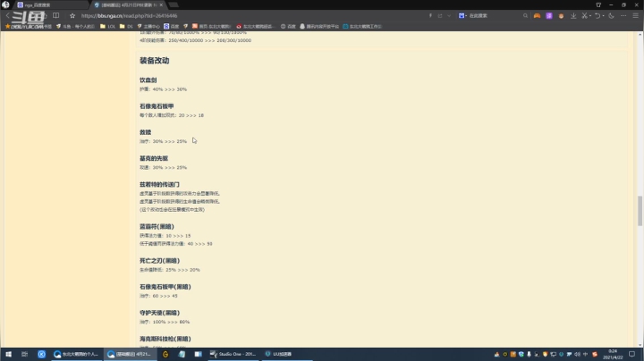The width and height of the screenshot is (644, 361).
Task: Click the 救赎 item heading
Action: (146, 132)
